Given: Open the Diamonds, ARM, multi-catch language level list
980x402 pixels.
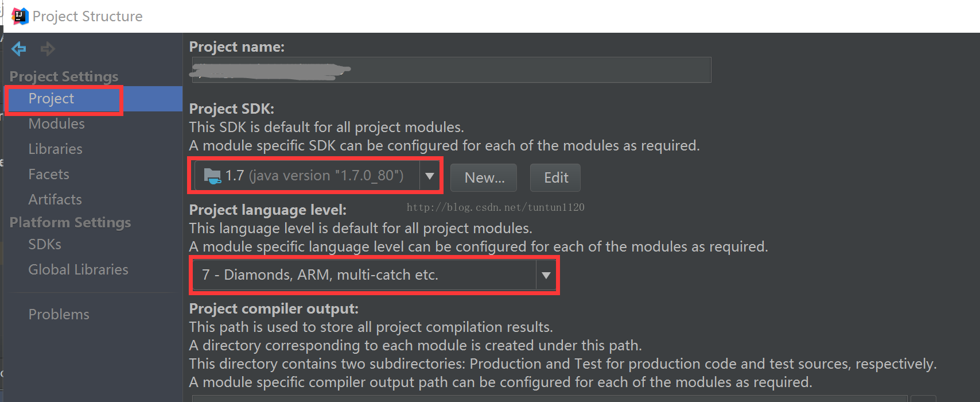Looking at the screenshot, I should coord(374,275).
